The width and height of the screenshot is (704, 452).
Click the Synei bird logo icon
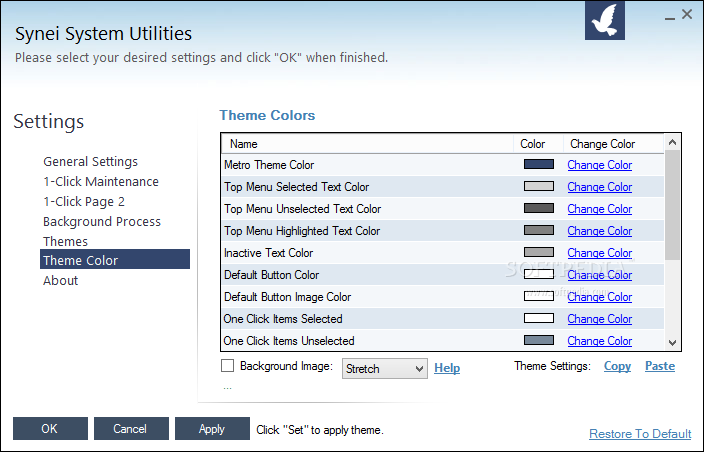(x=604, y=20)
